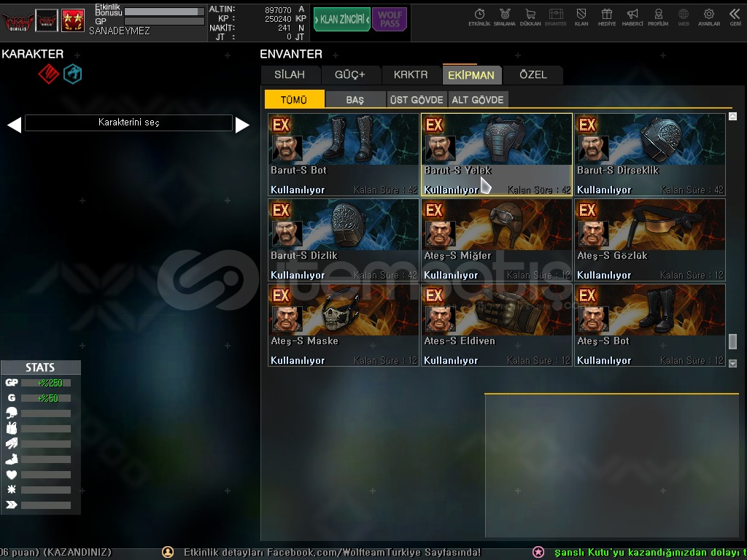Viewport: 747px width, 560px height.
Task: Click the Etkinlik Bonusu progress bar
Action: (x=164, y=11)
